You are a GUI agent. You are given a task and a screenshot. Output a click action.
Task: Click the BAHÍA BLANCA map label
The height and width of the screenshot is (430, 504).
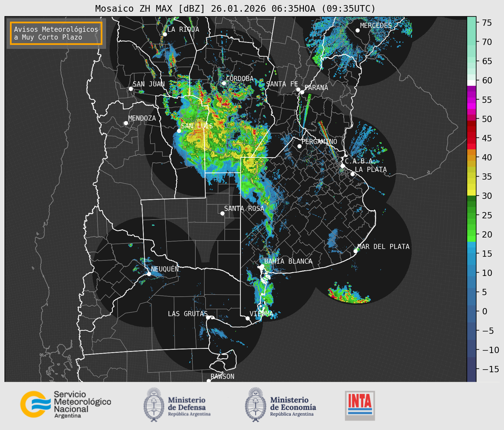(288, 261)
